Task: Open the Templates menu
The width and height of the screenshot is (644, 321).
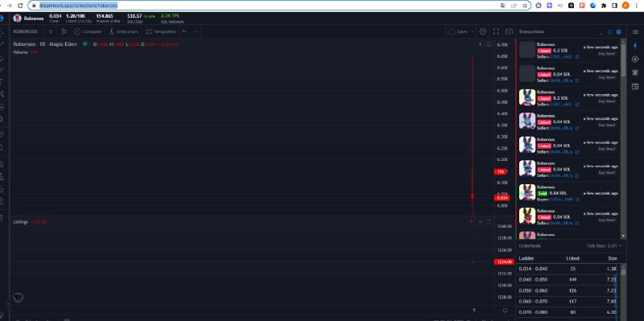Action: (x=160, y=31)
